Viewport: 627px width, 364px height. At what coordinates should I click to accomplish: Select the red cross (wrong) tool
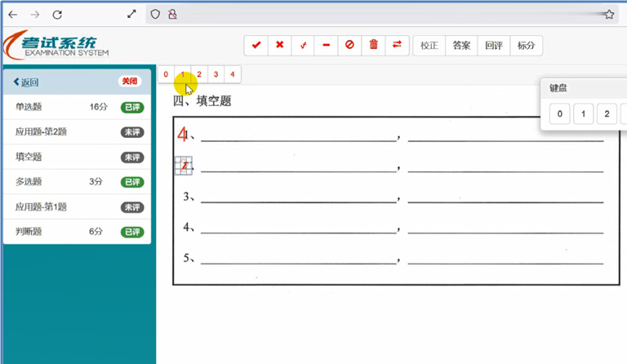tap(279, 46)
